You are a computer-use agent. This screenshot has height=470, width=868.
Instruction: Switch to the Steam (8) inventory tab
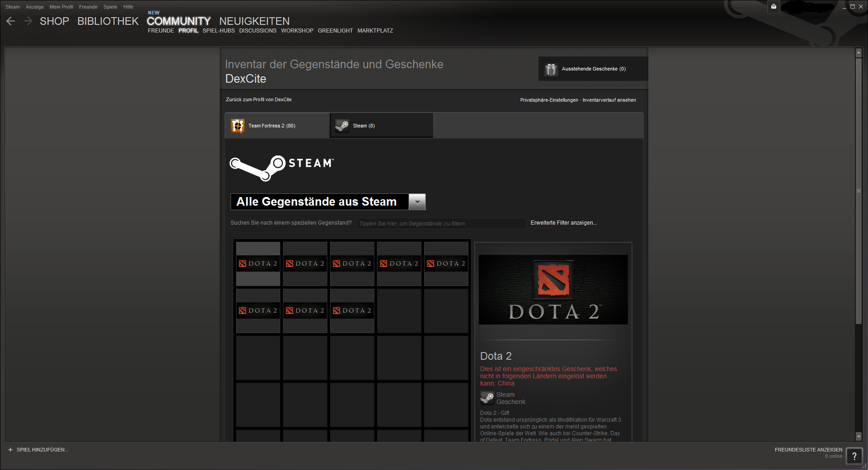382,126
